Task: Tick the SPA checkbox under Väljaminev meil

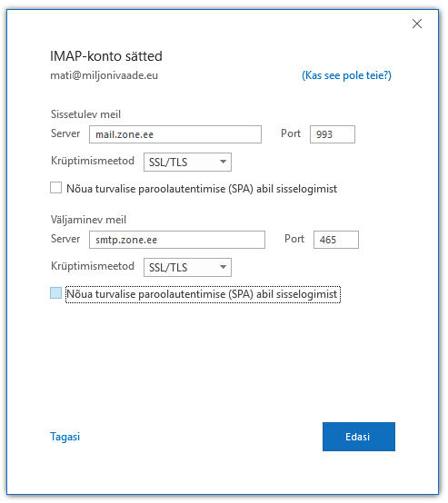Action: point(55,293)
